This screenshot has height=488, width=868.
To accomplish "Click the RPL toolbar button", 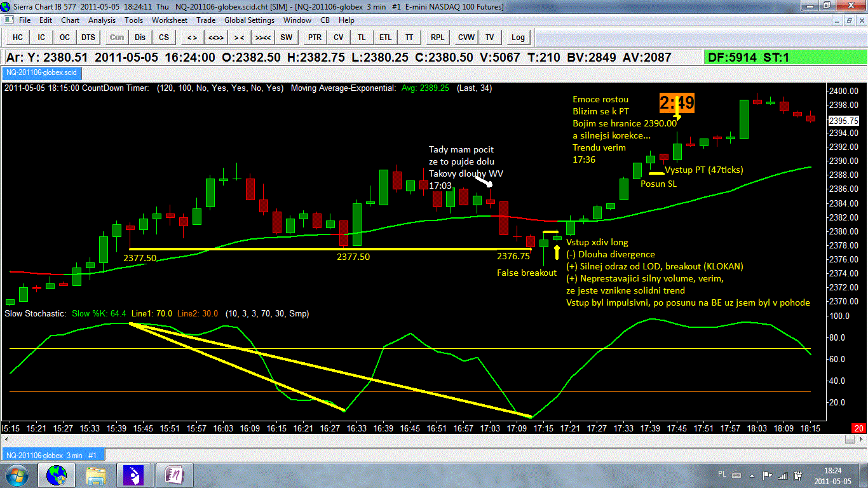I will pyautogui.click(x=437, y=37).
